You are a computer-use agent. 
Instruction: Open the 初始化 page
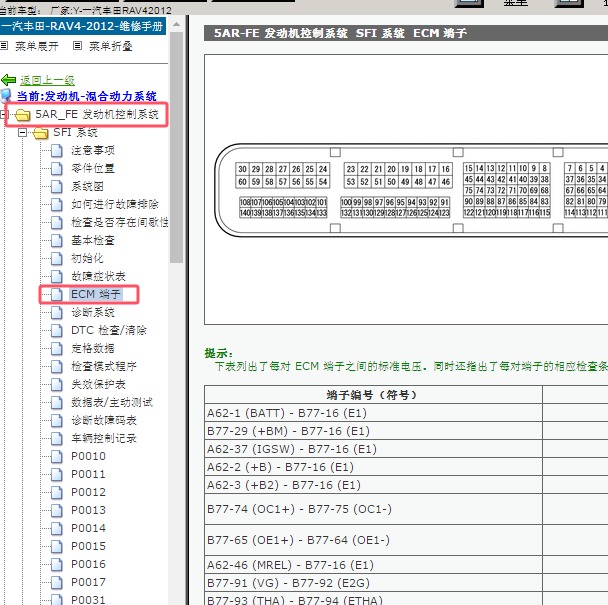87,258
